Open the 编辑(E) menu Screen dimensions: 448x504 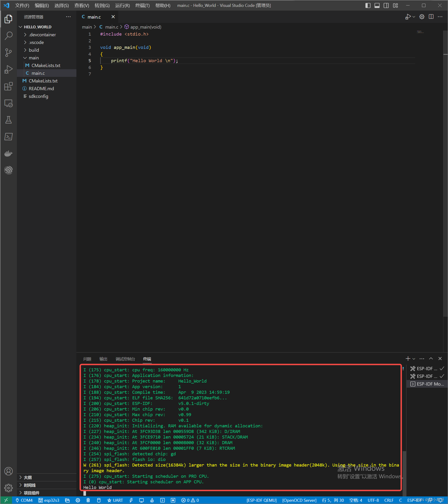pos(42,5)
